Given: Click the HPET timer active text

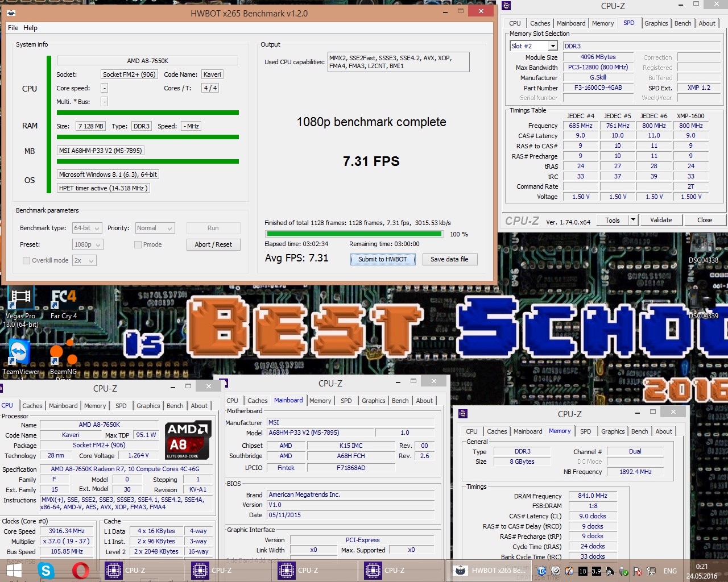Looking at the screenshot, I should click(x=103, y=188).
